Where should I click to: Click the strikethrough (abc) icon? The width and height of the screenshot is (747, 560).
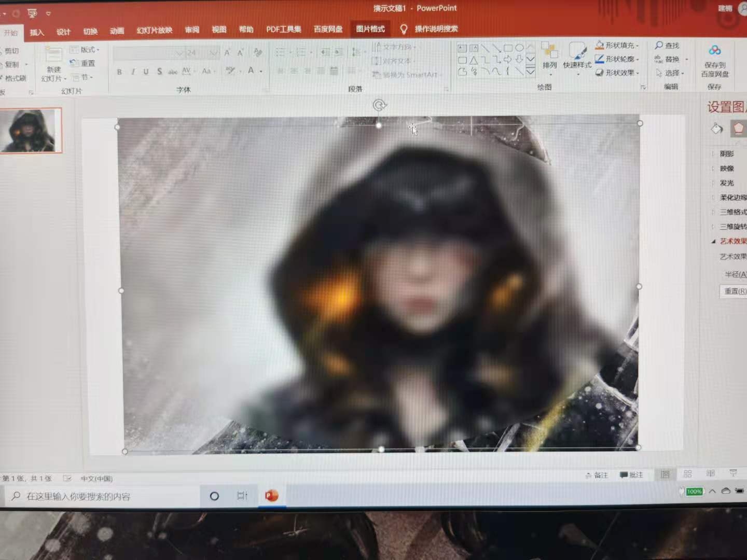(173, 72)
